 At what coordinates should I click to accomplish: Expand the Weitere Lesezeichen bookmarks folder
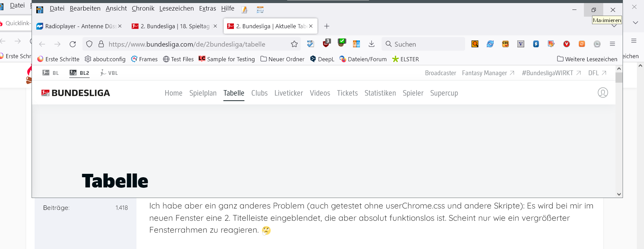pyautogui.click(x=587, y=59)
